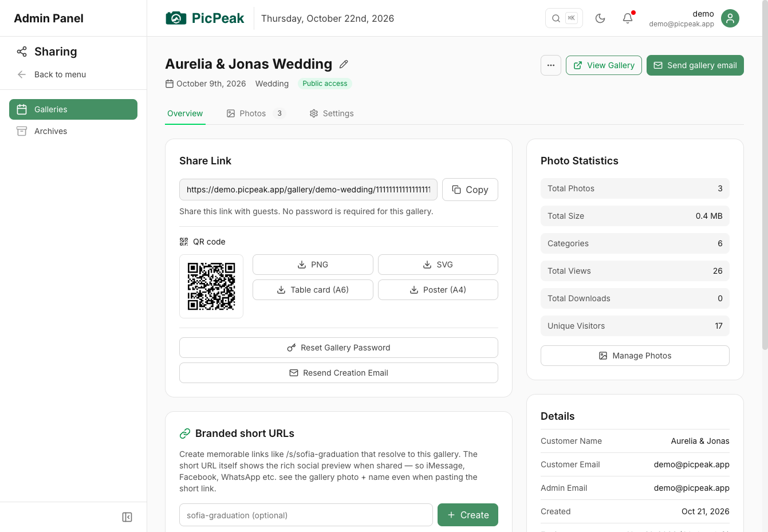Download Table card (A6)
This screenshot has width=768, height=532.
pyautogui.click(x=313, y=290)
